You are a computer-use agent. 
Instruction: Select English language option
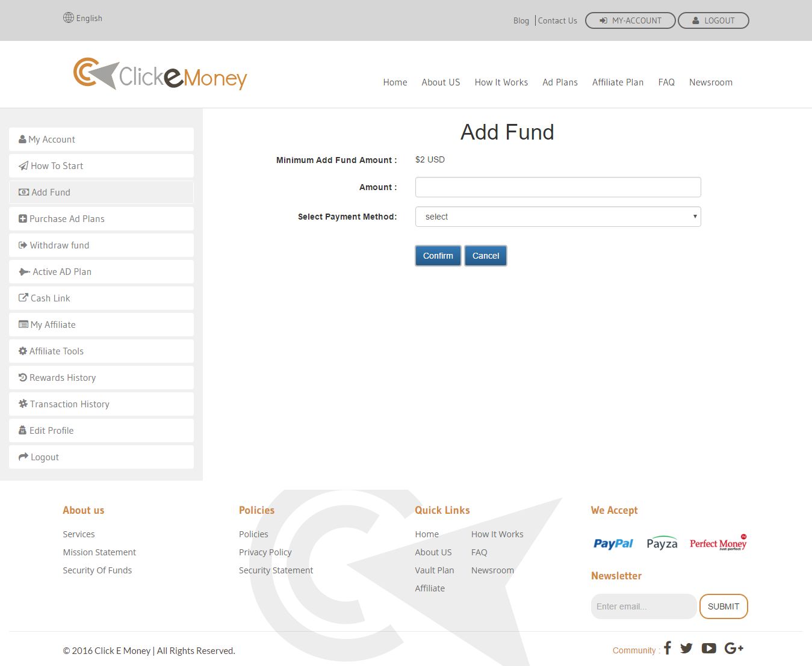click(x=89, y=18)
